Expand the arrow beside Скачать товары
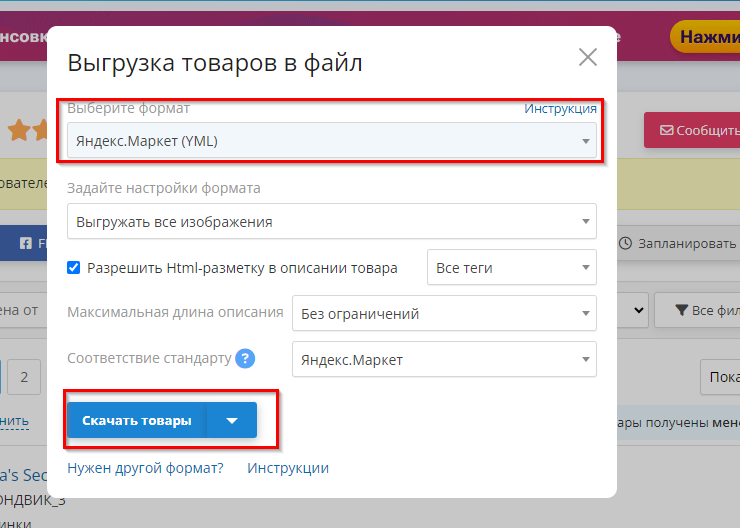The width and height of the screenshot is (740, 528). pos(232,421)
